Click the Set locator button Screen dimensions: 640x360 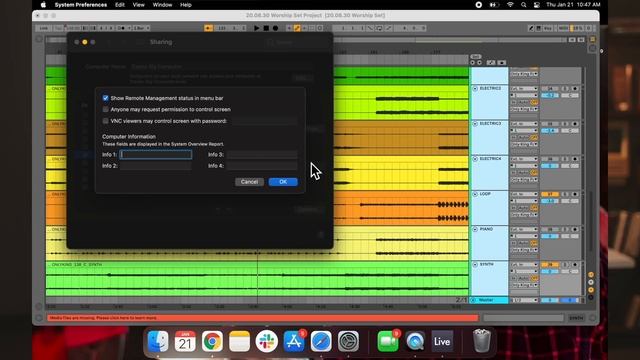click(x=476, y=57)
